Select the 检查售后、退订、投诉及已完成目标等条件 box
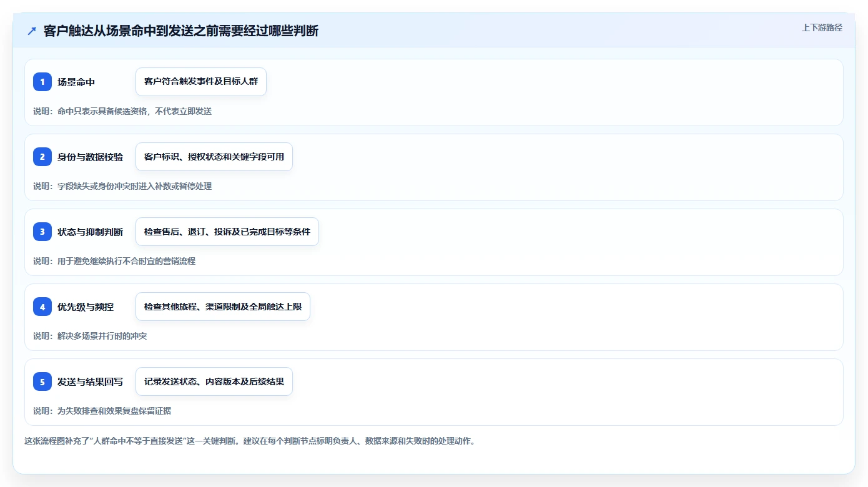 click(x=227, y=232)
